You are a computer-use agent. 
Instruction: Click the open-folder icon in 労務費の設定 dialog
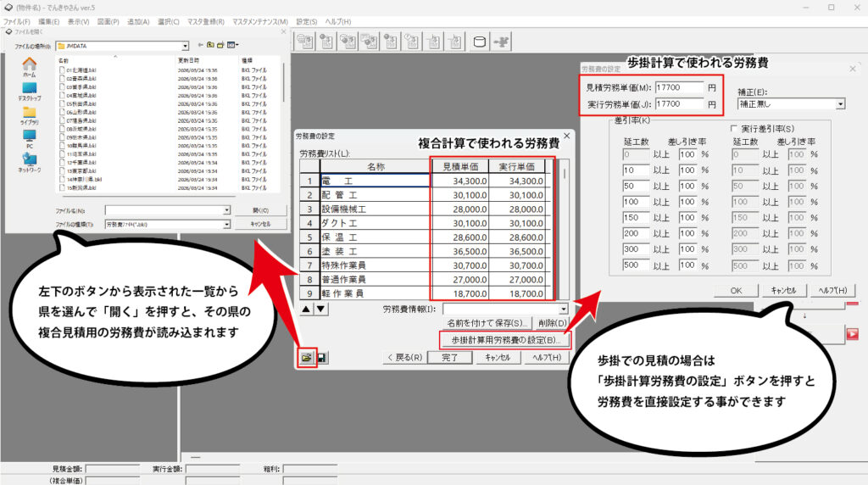tap(306, 358)
